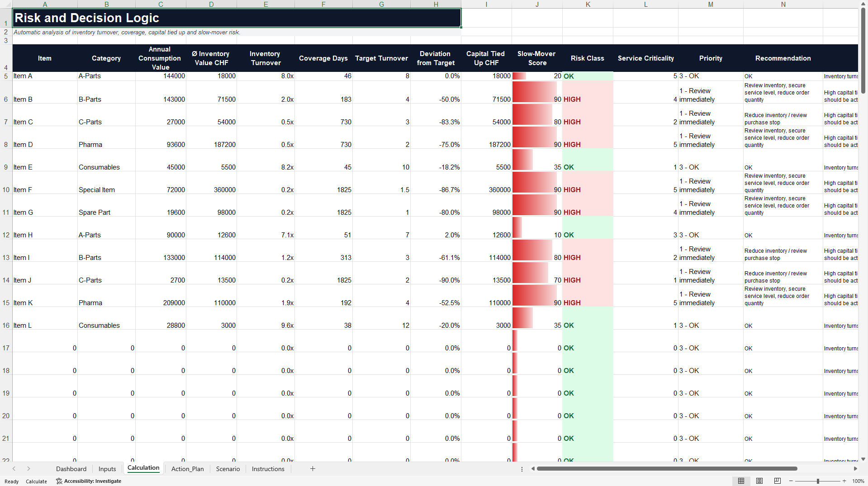Select annual consumption value 209000
The image size is (868, 486).
pyautogui.click(x=161, y=296)
